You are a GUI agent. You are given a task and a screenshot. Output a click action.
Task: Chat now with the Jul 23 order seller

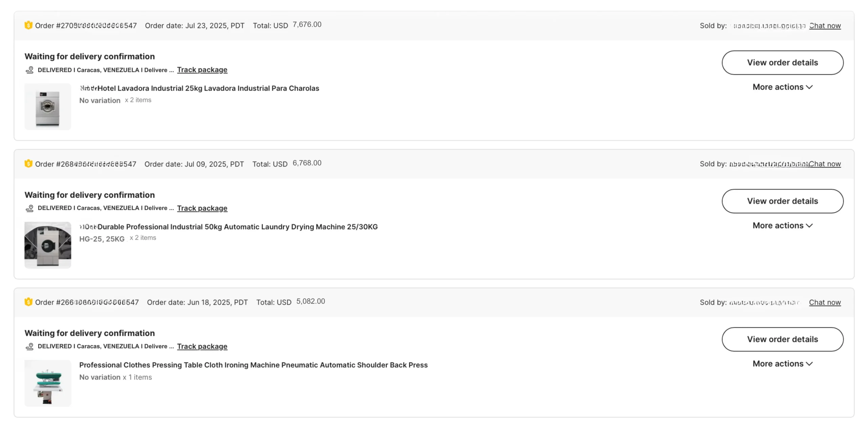(825, 26)
